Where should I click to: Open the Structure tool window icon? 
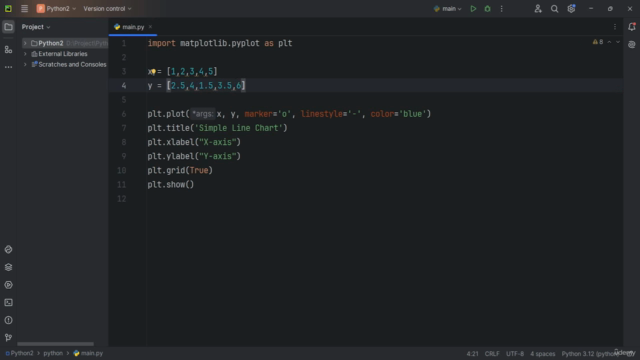click(8, 50)
